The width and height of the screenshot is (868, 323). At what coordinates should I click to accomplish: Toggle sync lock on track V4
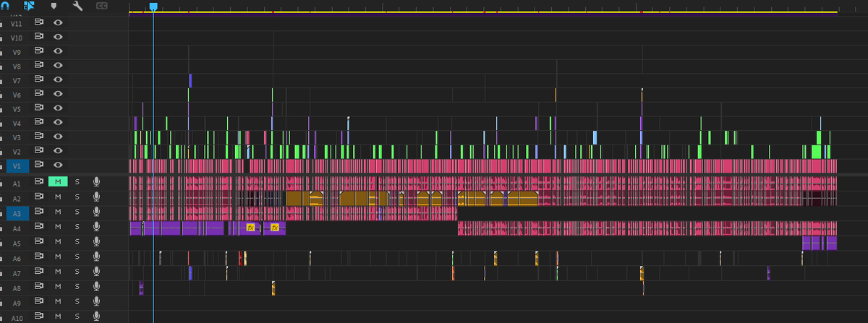pyautogui.click(x=40, y=122)
